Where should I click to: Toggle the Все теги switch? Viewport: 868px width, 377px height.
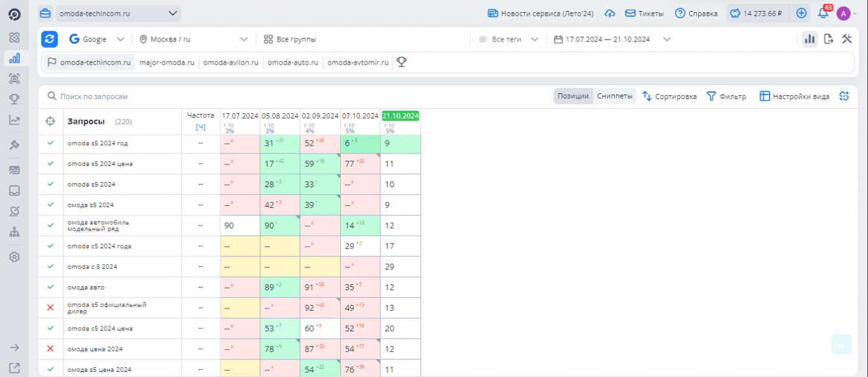[x=483, y=40]
